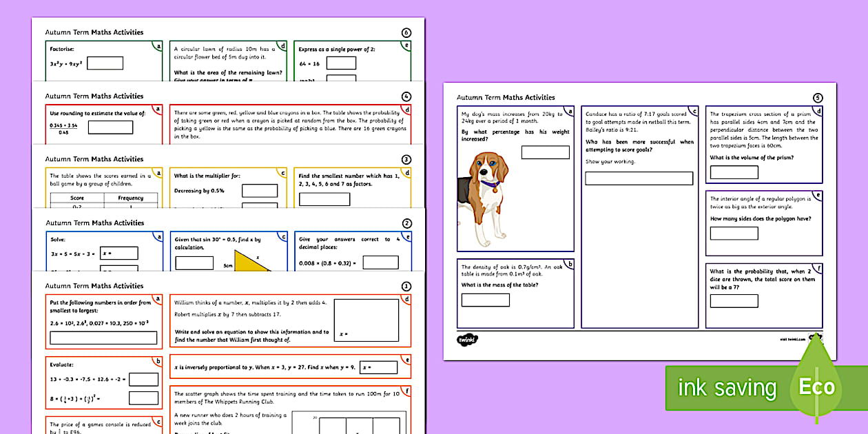Click the smallest-to-largest ordering answer box
Screen dimensions: 868x434
point(103,338)
